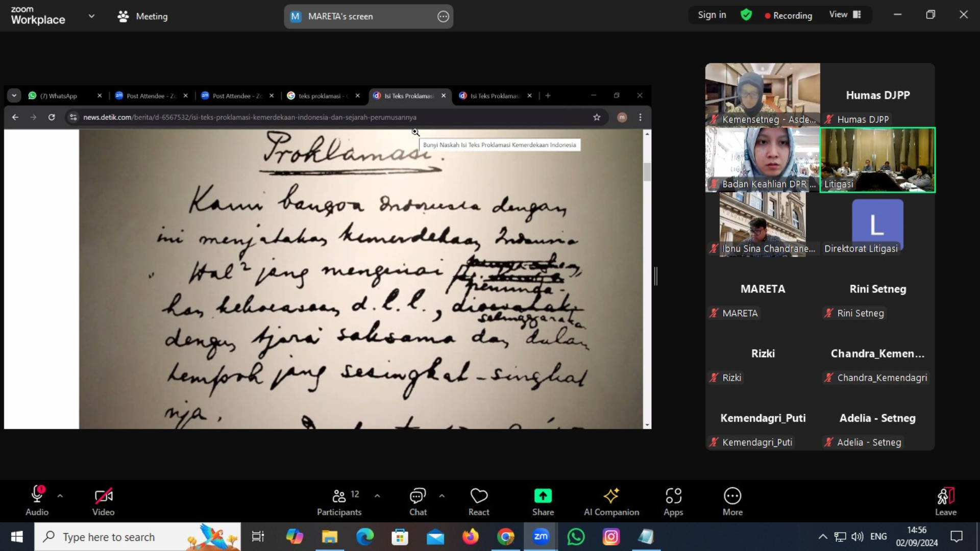Click the Proklamasi manuscript image
This screenshot has height=551, width=980.
tap(360, 279)
